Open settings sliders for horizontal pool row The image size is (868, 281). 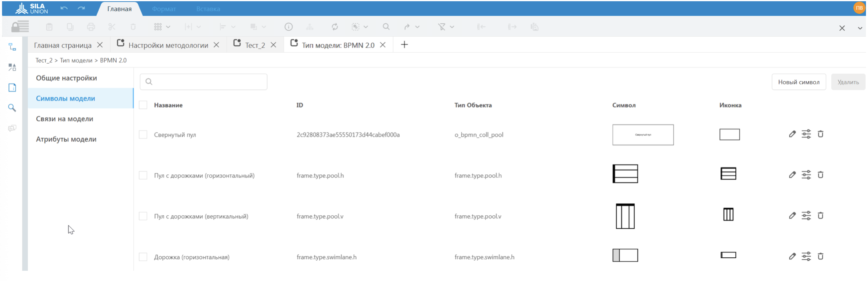(806, 175)
